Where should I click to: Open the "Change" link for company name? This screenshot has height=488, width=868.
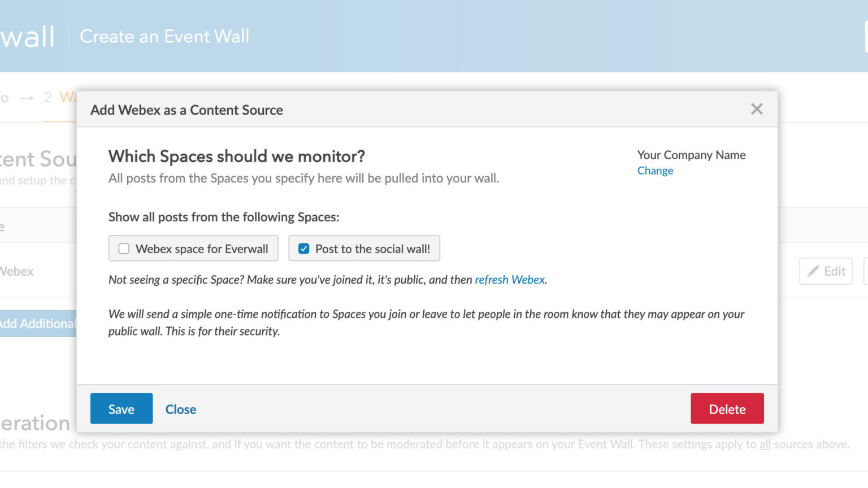pyautogui.click(x=655, y=170)
